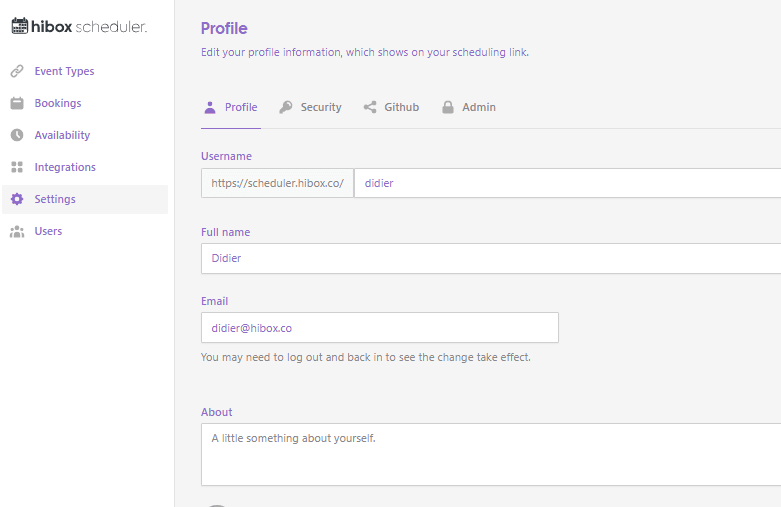Click the Event Types link icon
Screen dimensions: 781x507
pyautogui.click(x=17, y=71)
